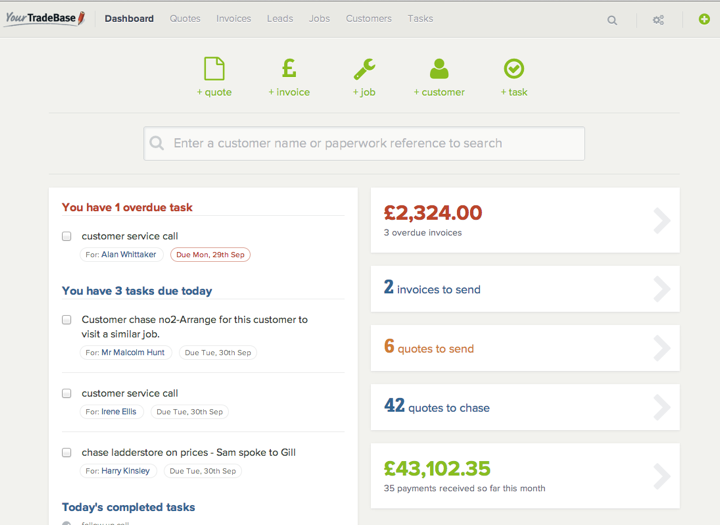
Task: Click the 42 quotes to chase text
Action: 437,406
